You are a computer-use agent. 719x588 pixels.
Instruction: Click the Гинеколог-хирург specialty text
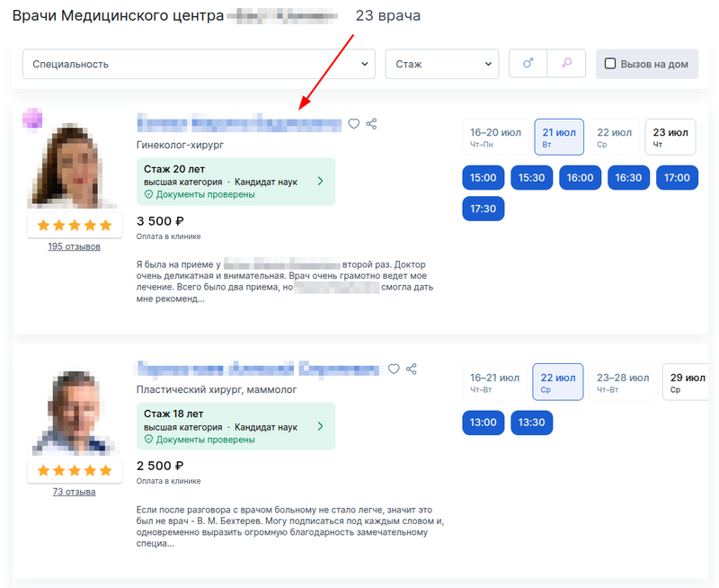181,145
